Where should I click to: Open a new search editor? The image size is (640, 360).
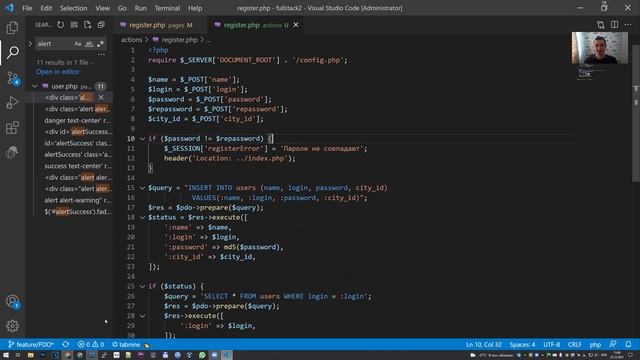coord(87,25)
